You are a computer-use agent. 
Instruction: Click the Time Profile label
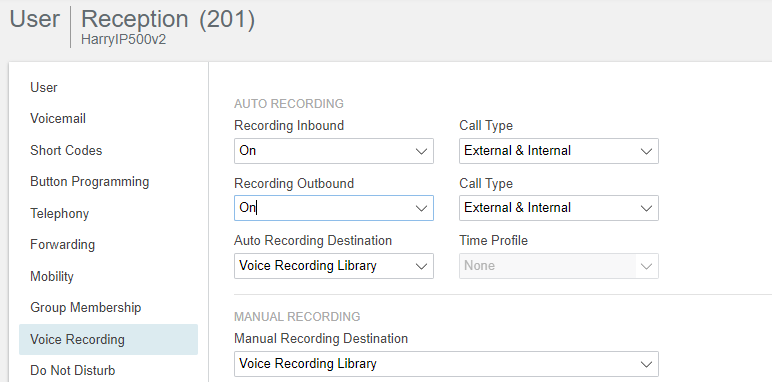[x=493, y=241]
